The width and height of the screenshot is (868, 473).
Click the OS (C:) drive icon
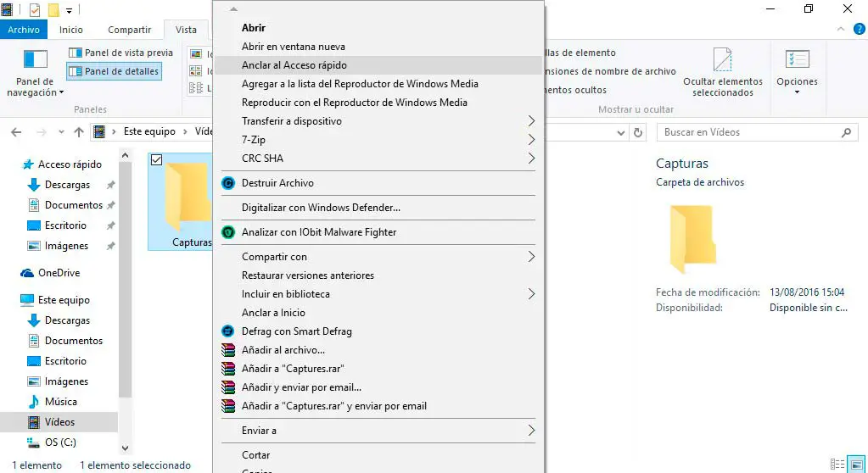33,442
